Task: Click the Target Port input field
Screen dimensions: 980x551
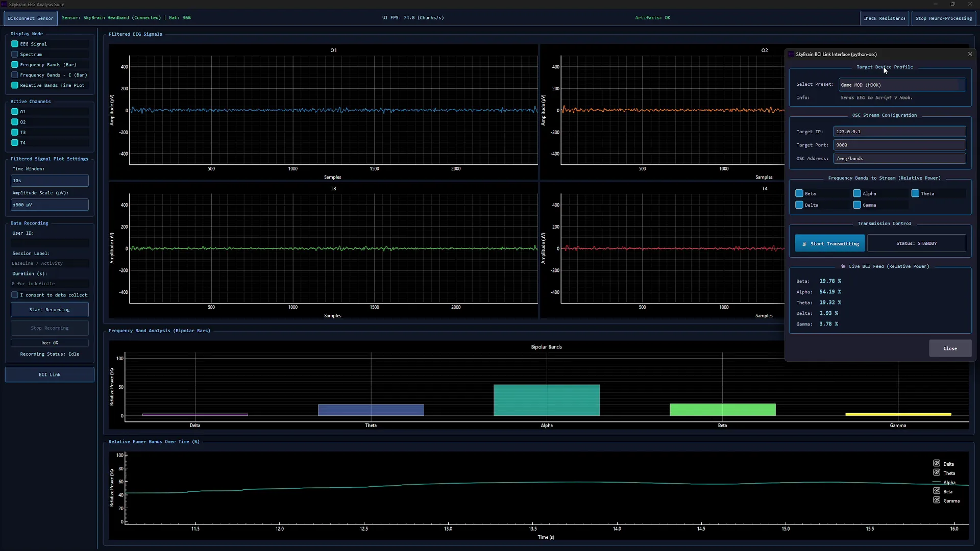Action: 899,145
